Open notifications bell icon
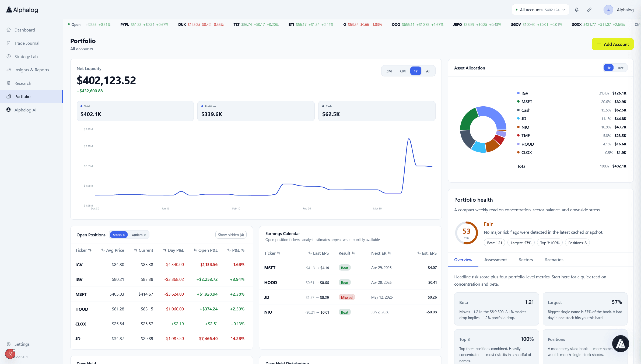 (577, 10)
